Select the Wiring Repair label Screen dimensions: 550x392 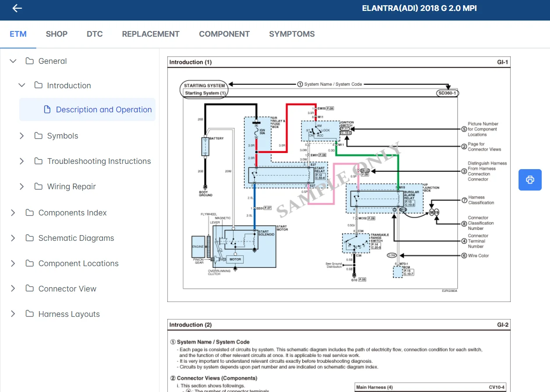pyautogui.click(x=71, y=187)
